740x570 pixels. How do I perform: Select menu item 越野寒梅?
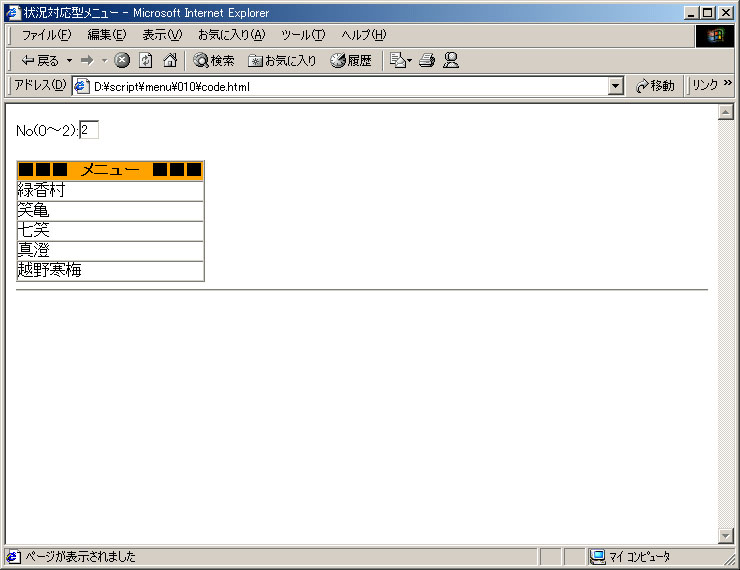coord(110,271)
